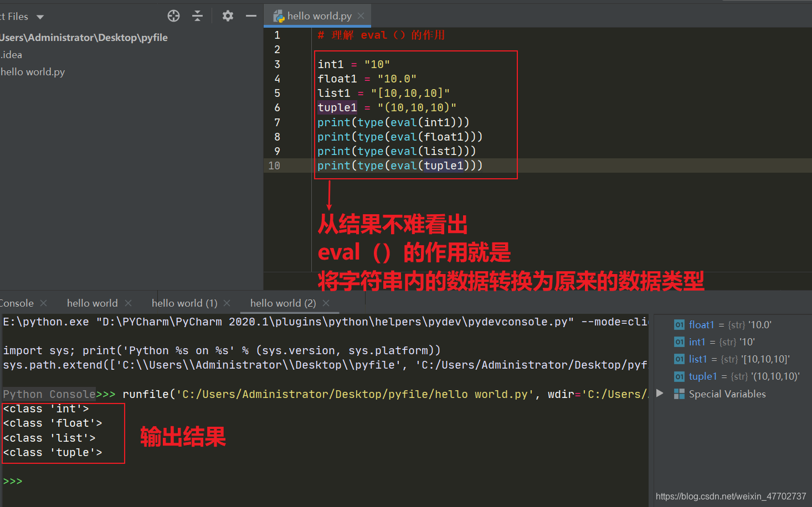Switch to the Console tab
The image size is (812, 507).
[x=17, y=303]
